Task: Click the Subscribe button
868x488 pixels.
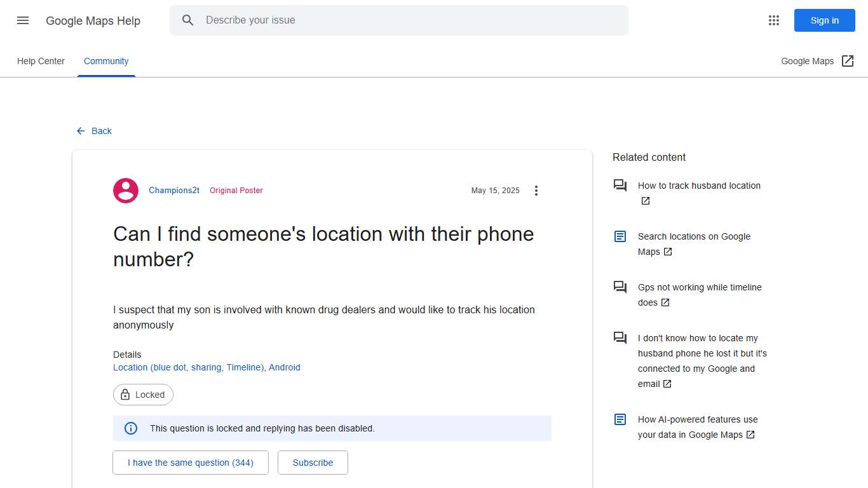Action: click(x=313, y=463)
